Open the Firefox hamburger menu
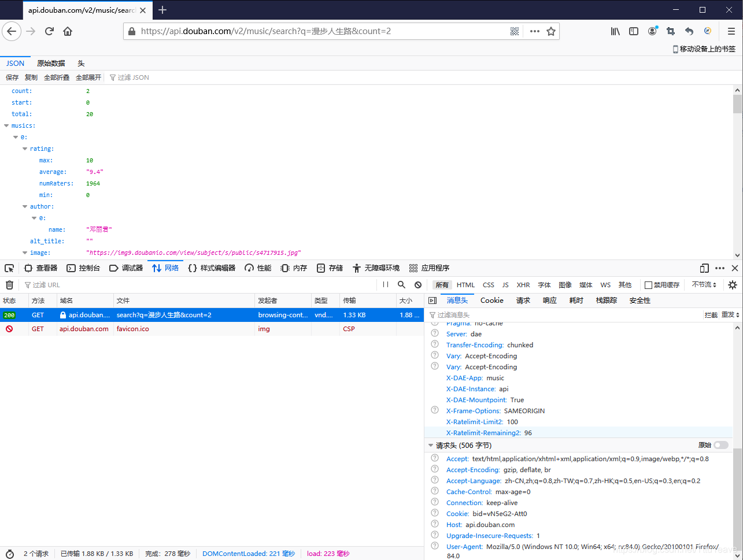 pos(731,31)
